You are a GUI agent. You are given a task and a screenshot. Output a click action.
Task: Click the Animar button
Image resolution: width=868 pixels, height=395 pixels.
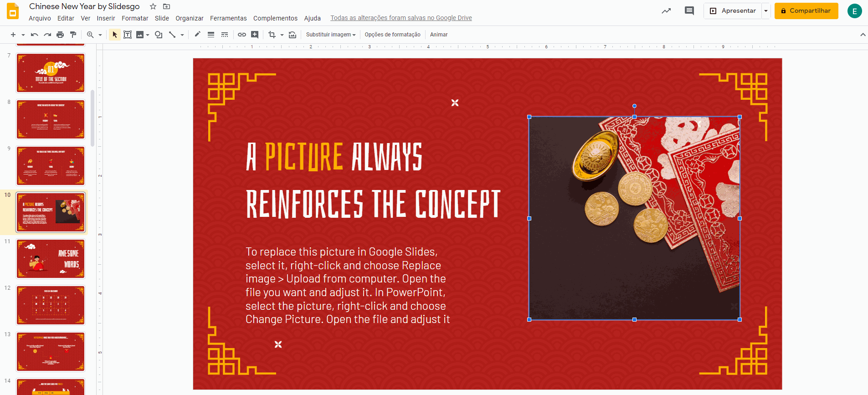439,35
